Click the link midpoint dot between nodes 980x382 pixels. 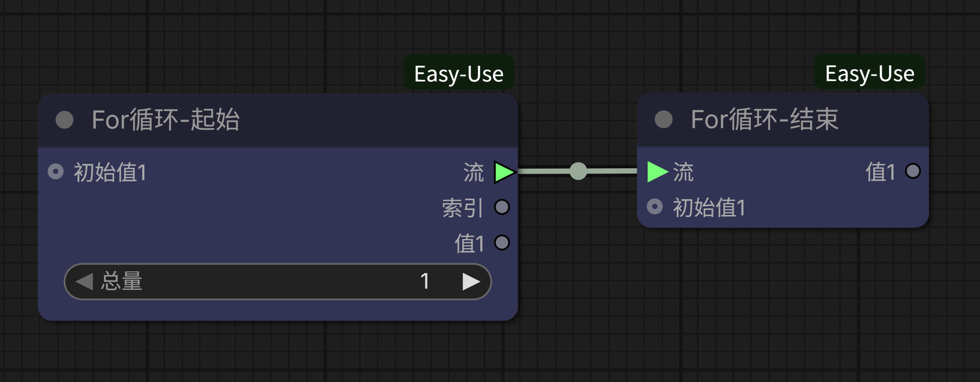coord(578,171)
